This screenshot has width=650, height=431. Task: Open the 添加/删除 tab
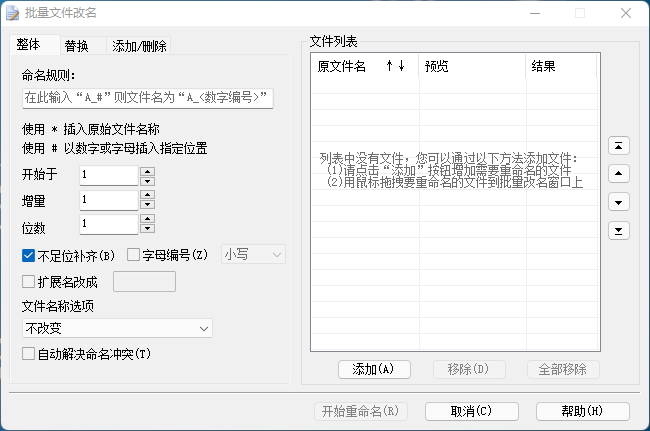click(139, 46)
